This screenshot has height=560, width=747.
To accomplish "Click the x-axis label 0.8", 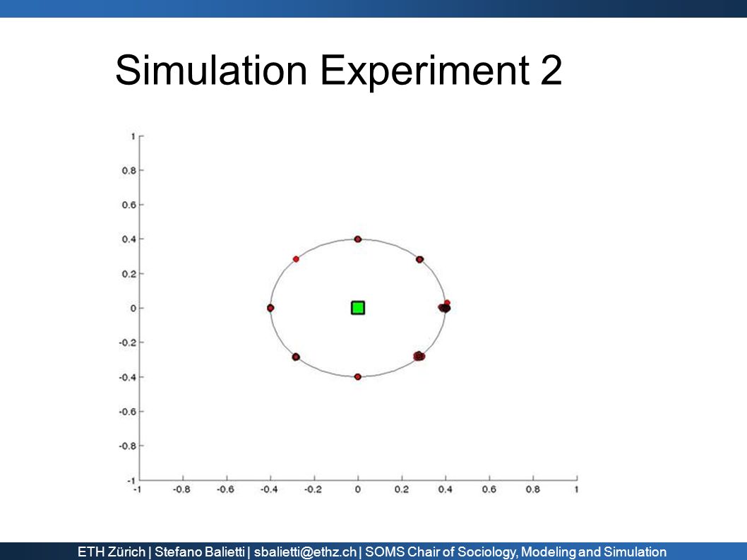I will click(x=533, y=489).
